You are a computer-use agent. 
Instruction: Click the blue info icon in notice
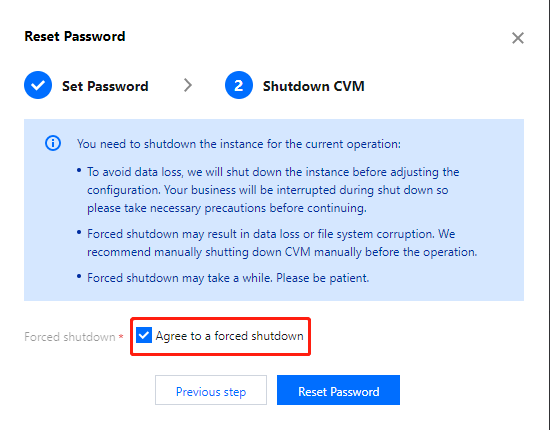(x=53, y=143)
